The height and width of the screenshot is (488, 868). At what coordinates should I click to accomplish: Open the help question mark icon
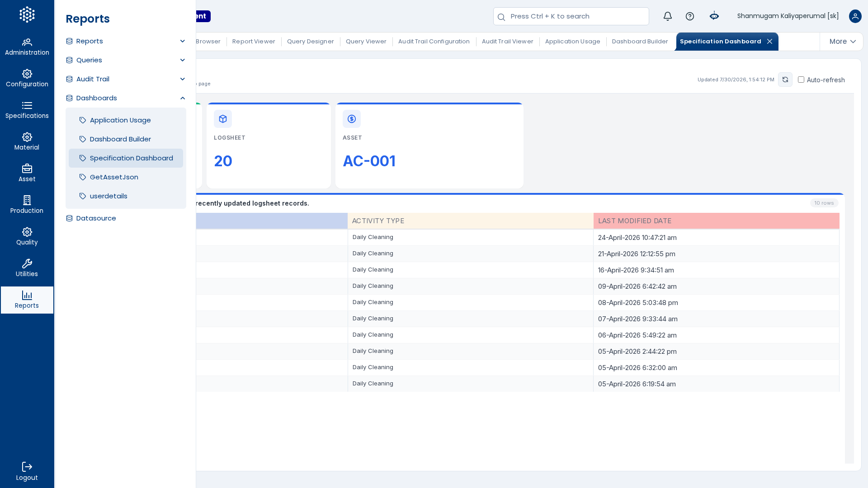pyautogui.click(x=690, y=16)
